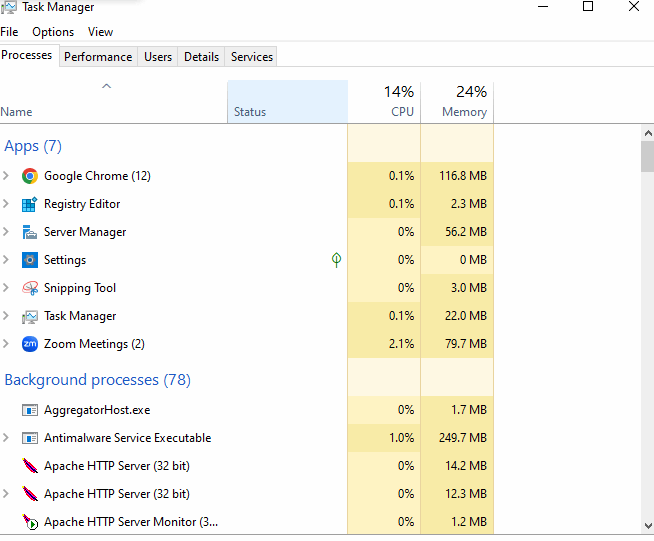Click the Registry Editor icon
This screenshot has width=654, height=541.
click(30, 204)
